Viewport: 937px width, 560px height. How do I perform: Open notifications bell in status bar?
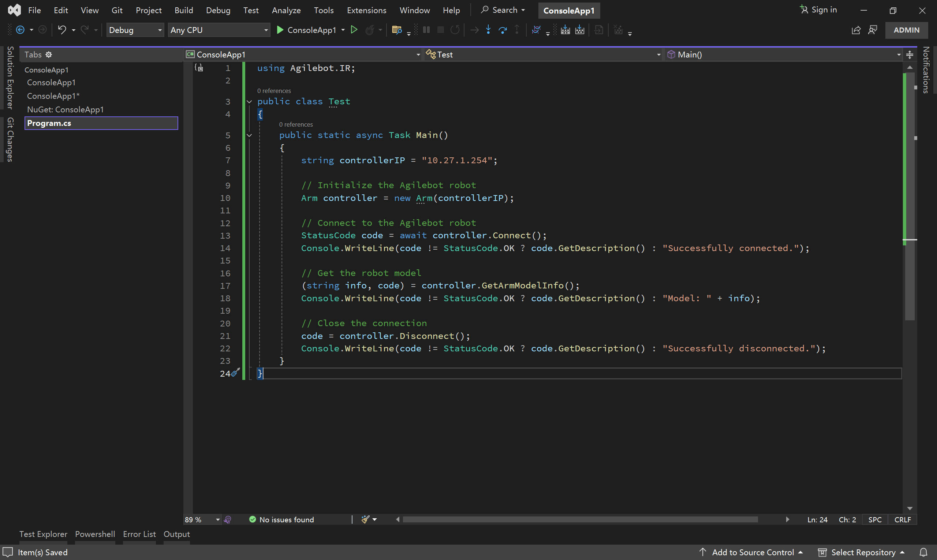[923, 552]
